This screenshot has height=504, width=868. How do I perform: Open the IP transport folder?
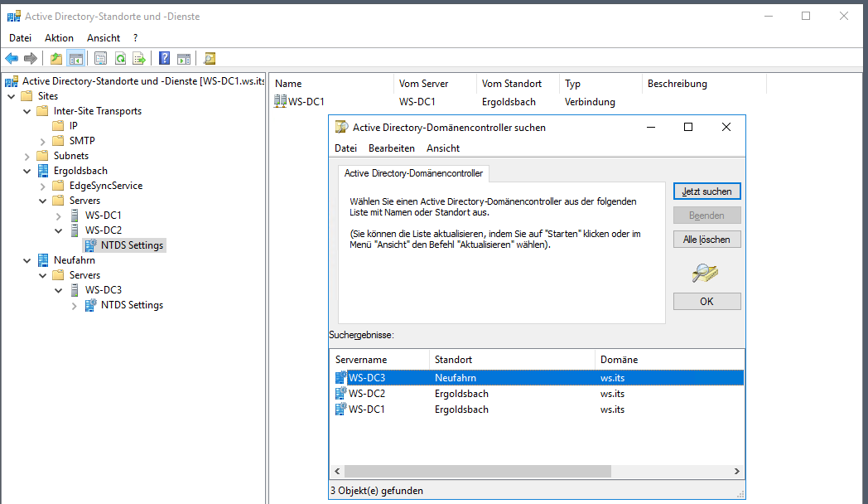(x=73, y=126)
